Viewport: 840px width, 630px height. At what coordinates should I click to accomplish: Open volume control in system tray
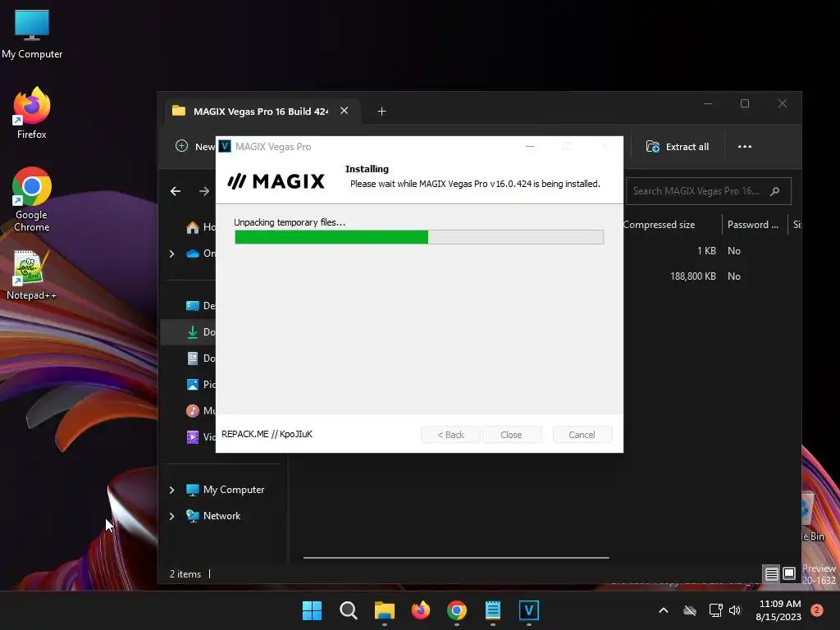[735, 610]
